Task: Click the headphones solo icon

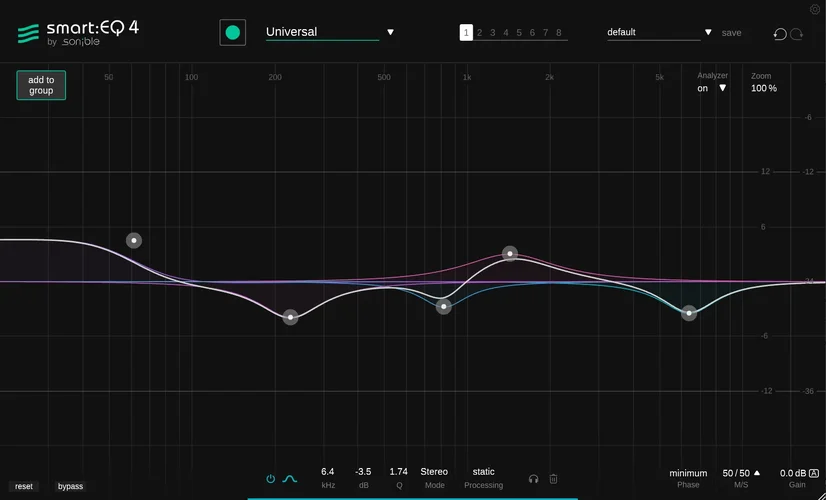Action: pos(533,479)
